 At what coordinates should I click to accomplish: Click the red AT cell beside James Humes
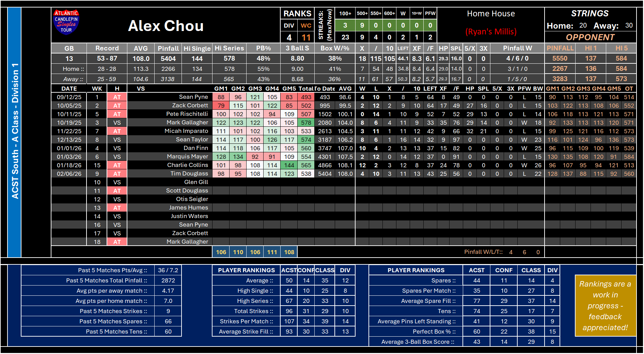click(117, 208)
